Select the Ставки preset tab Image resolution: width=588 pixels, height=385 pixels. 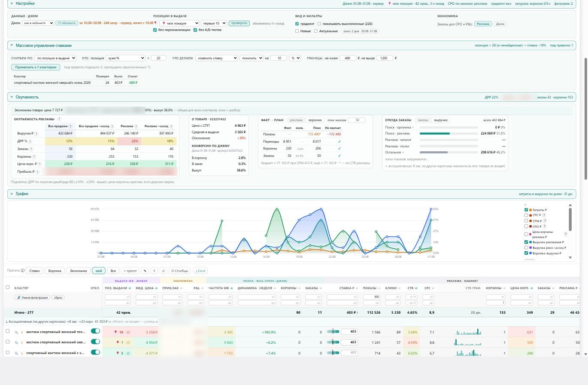point(34,271)
